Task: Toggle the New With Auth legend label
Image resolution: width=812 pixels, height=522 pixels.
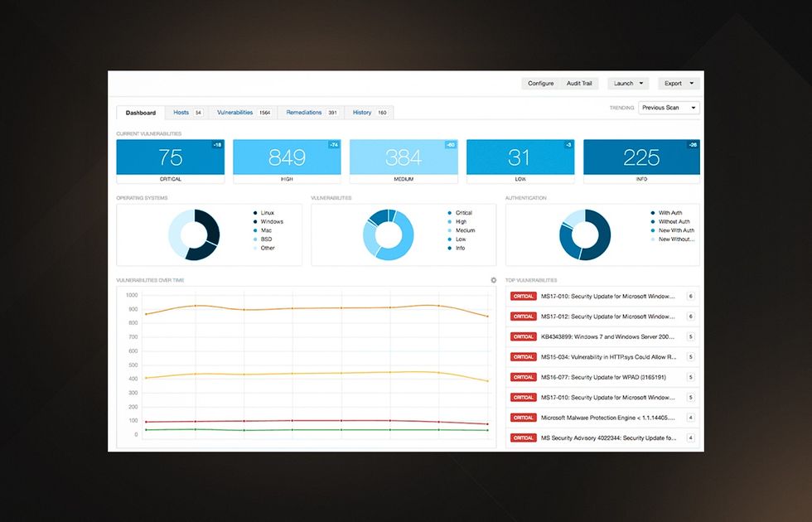Action: (676, 230)
